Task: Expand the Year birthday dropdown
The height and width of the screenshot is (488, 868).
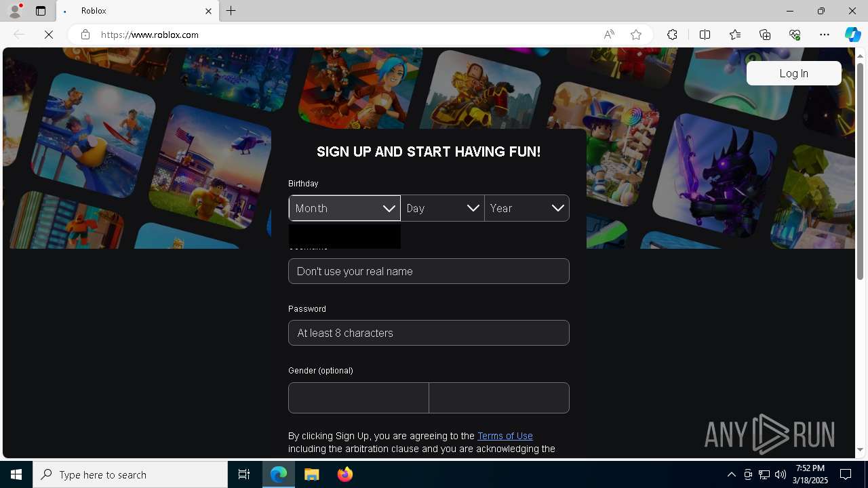Action: (527, 208)
